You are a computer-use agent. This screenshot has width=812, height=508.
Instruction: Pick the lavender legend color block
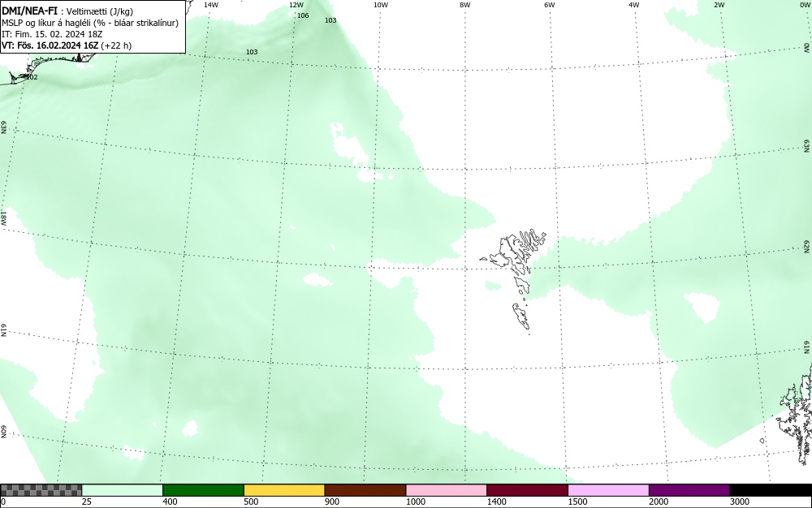(x=608, y=490)
